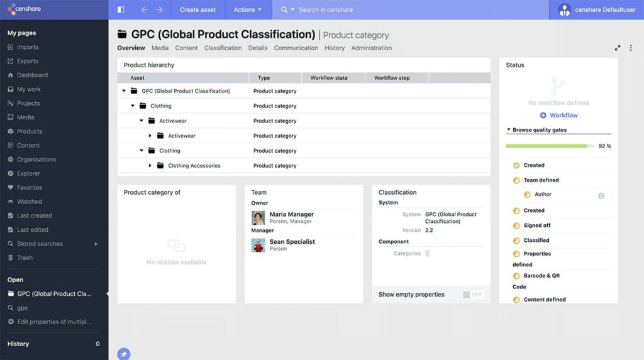The image size is (644, 360).
Task: Open the three-dot more options menu
Action: point(631,48)
